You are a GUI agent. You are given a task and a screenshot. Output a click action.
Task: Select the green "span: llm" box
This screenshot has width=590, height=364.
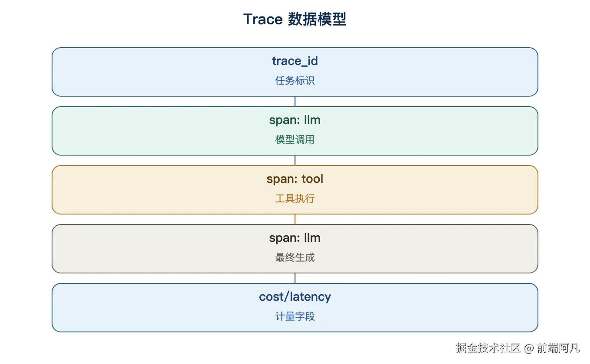tap(295, 131)
